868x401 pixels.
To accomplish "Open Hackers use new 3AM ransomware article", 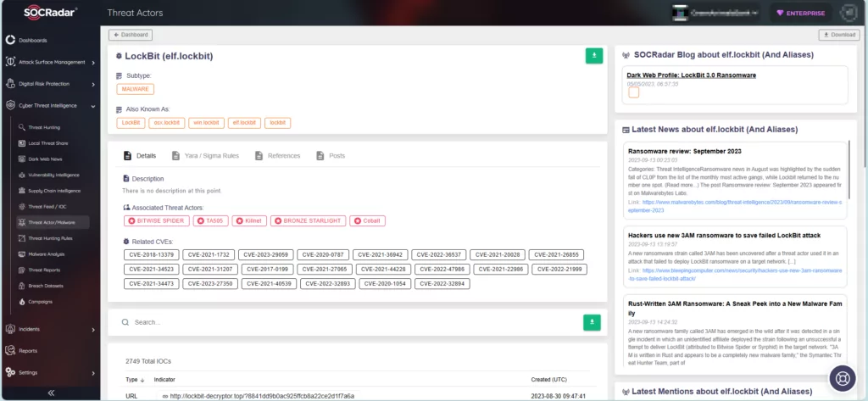I will [724, 236].
